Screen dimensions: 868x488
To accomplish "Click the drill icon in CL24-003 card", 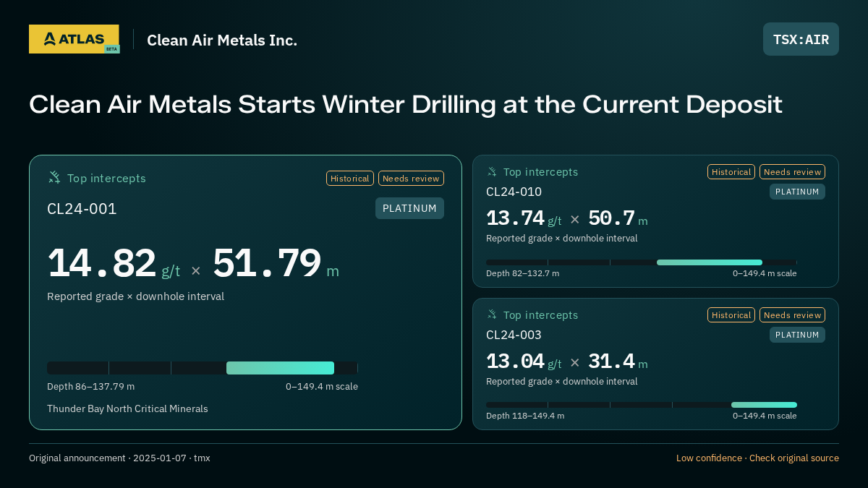I will click(492, 314).
